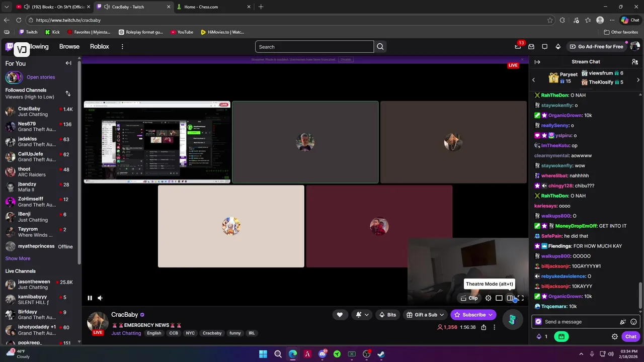
Task: Sort followed channels by viewers
Action: 68,94
